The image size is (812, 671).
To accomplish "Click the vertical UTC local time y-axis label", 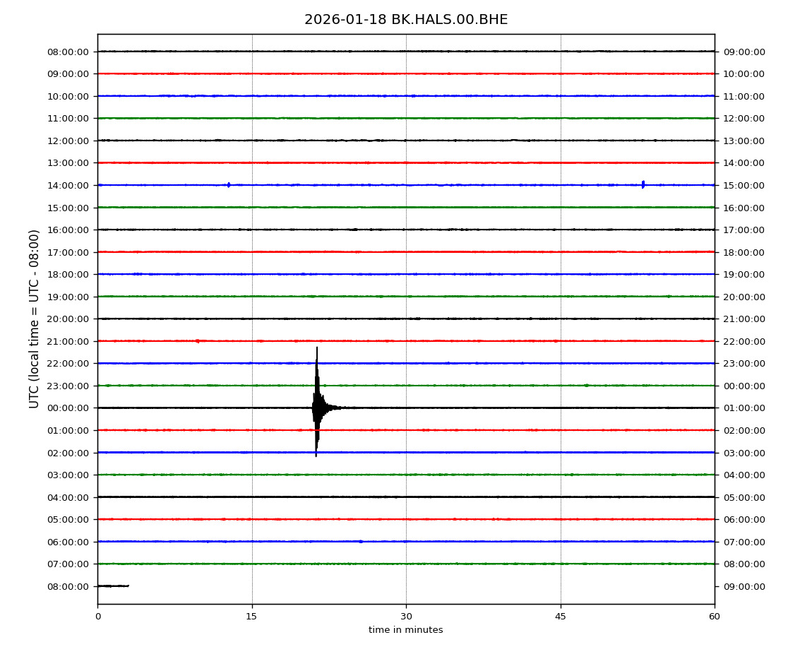I will (x=35, y=319).
